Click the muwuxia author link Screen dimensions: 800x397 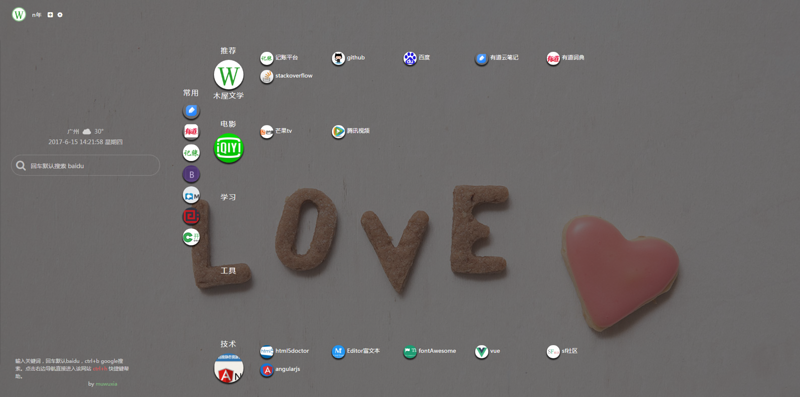tap(107, 384)
